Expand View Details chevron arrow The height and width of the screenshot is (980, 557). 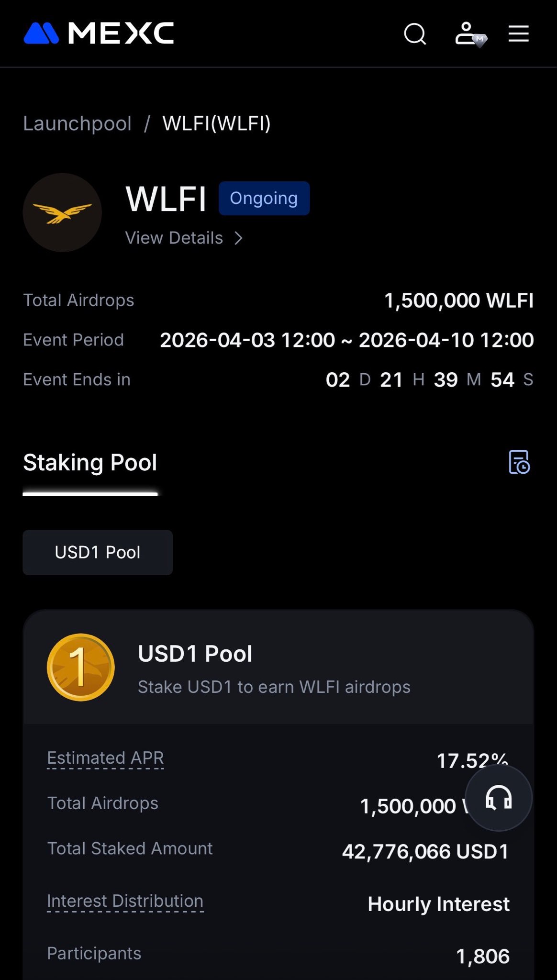[238, 238]
